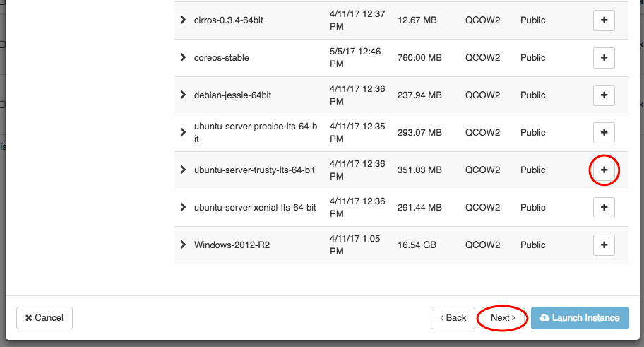Select the Windows-2012-R2 image name
Image resolution: width=644 pixels, height=347 pixels.
point(232,245)
